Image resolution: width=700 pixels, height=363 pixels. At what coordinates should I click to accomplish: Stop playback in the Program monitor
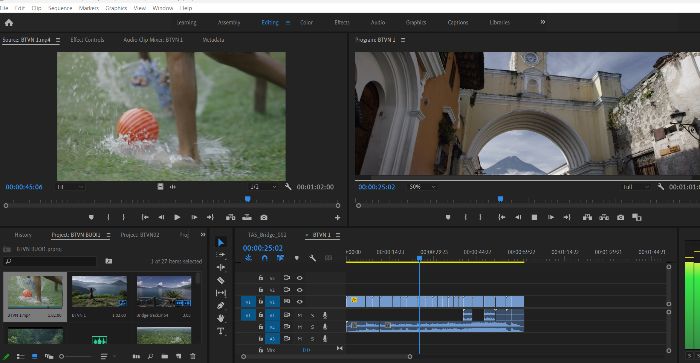coord(534,217)
